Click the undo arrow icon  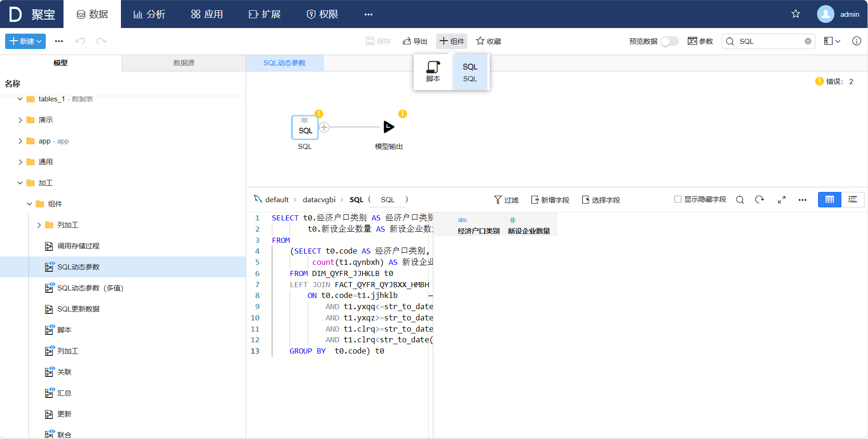(80, 41)
